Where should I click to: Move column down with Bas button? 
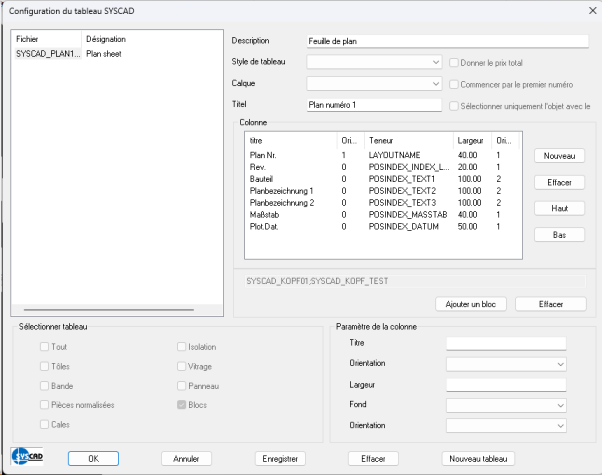559,235
